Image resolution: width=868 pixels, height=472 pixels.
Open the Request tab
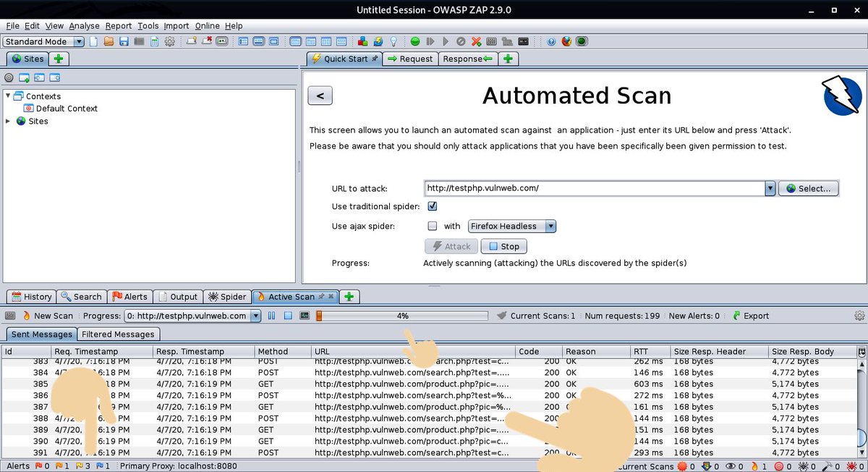click(x=409, y=59)
